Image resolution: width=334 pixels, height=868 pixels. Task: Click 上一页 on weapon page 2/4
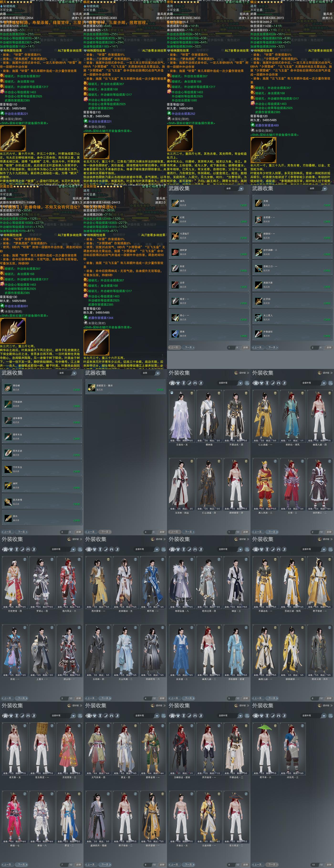pyautogui.click(x=258, y=347)
